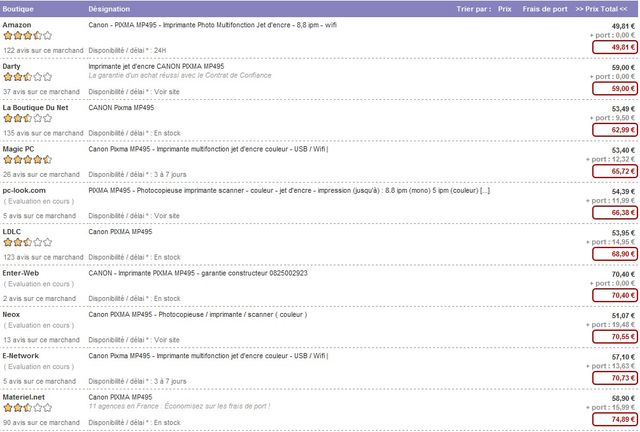Click the 62,99 € total price button
Viewport: 640px width, 432px height.
pyautogui.click(x=615, y=130)
